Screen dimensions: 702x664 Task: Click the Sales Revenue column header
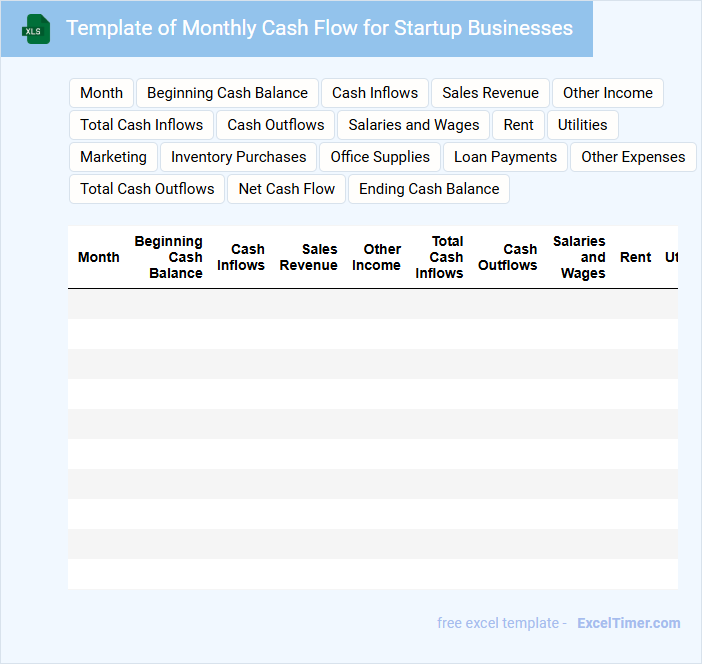[308, 257]
